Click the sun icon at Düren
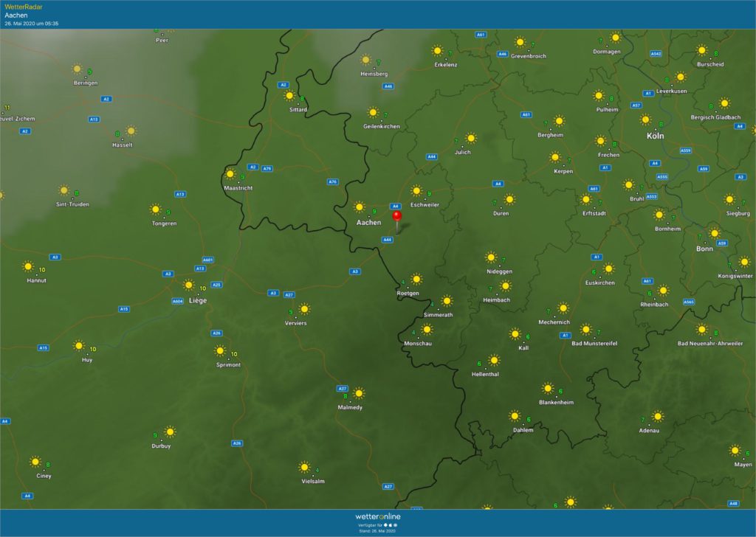The height and width of the screenshot is (537, 756). 509,199
